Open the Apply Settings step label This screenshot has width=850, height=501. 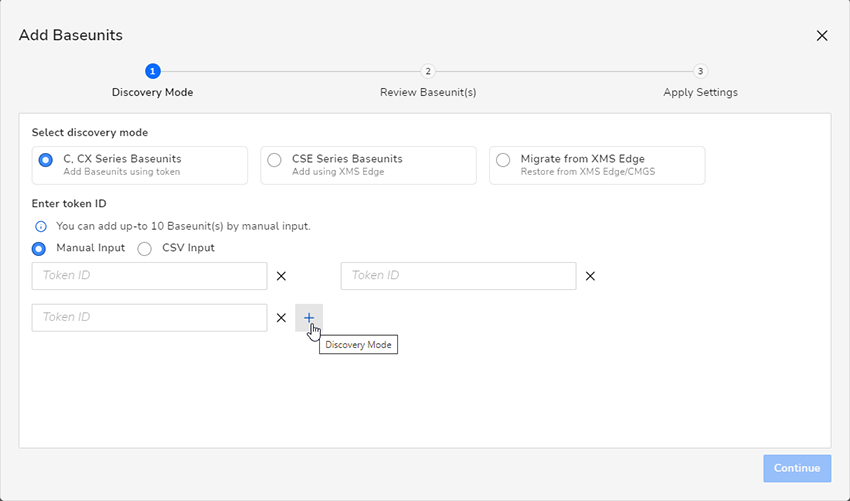(x=700, y=92)
